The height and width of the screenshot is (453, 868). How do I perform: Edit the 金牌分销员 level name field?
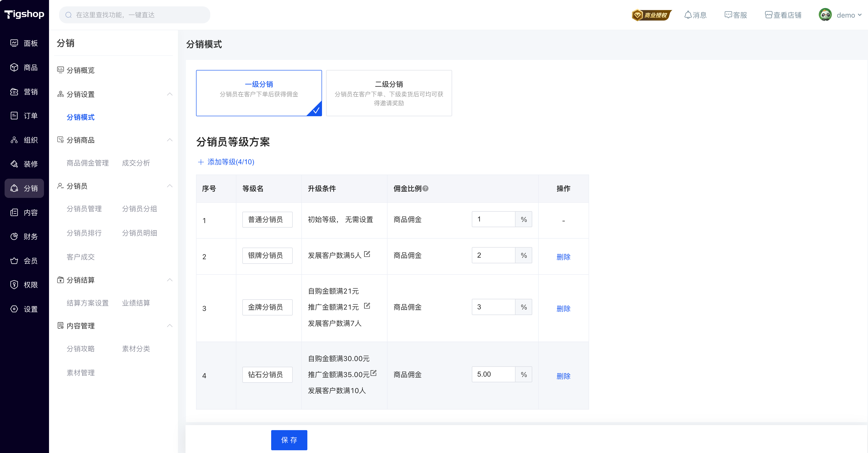(267, 307)
